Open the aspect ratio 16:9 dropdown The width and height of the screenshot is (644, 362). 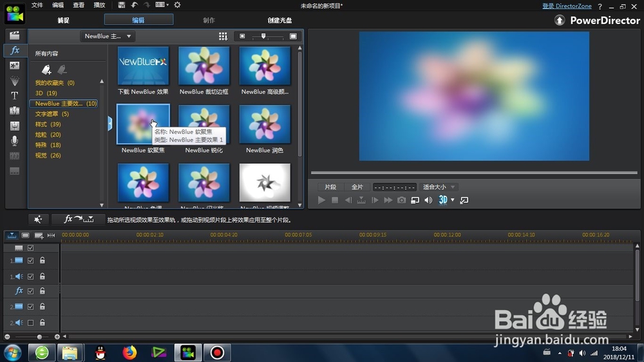[x=162, y=5]
